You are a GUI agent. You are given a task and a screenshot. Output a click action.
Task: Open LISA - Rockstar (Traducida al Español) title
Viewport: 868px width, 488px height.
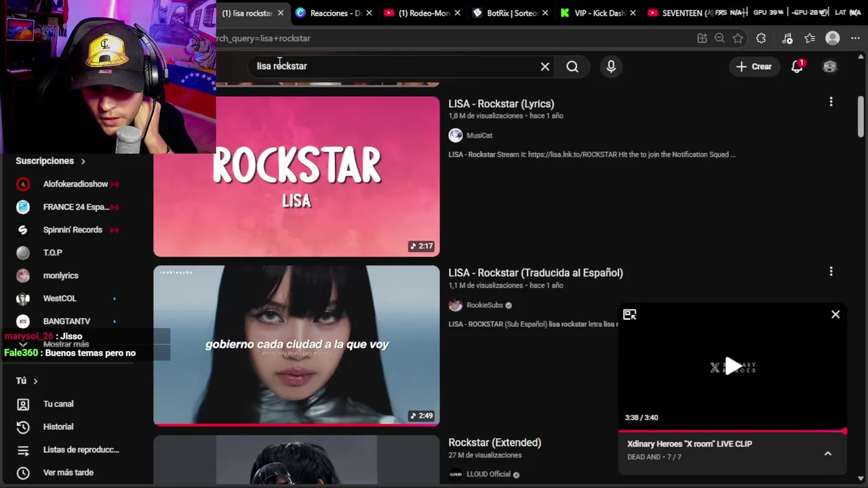tap(536, 272)
